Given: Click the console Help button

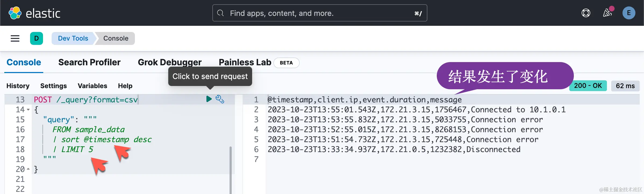Looking at the screenshot, I should click(125, 86).
